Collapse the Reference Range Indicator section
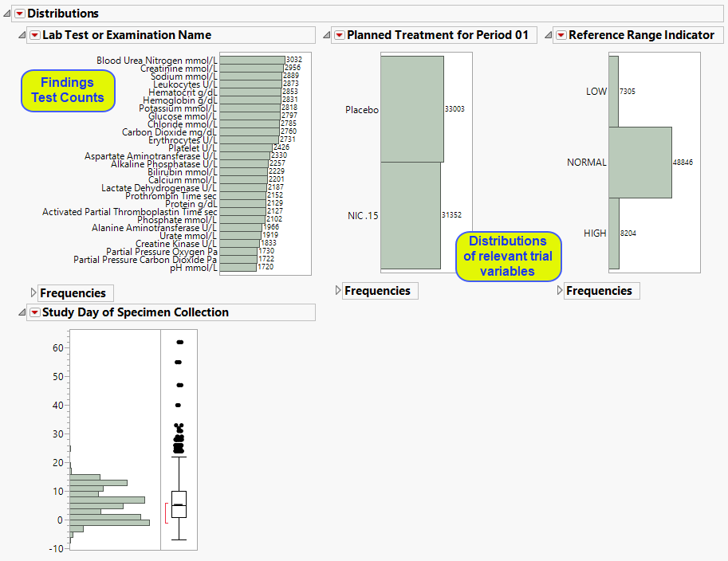Viewport: 728px width, 561px height. pos(549,35)
